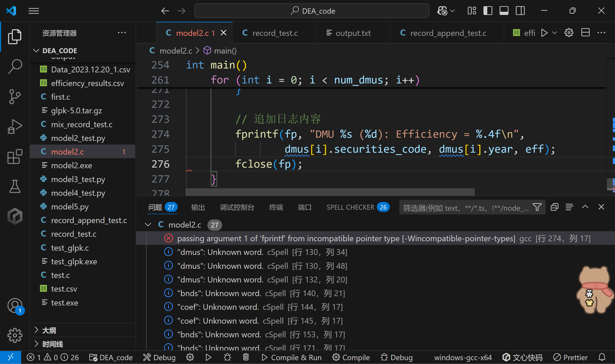Split the editor using the split icon

(586, 32)
